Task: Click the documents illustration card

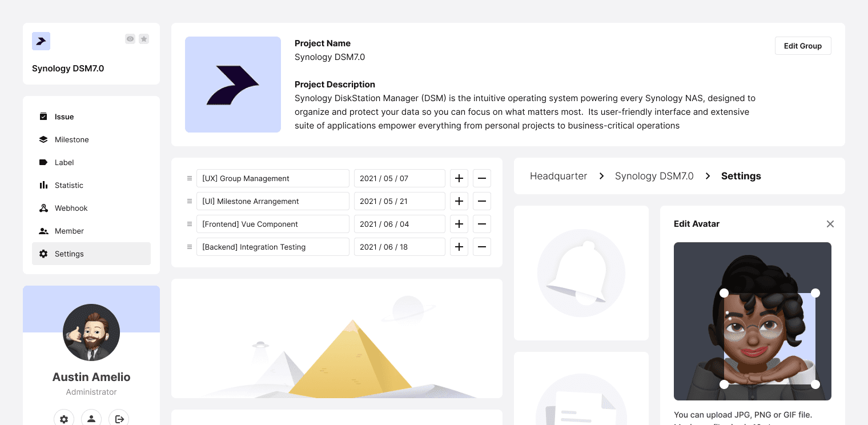Action: click(581, 388)
